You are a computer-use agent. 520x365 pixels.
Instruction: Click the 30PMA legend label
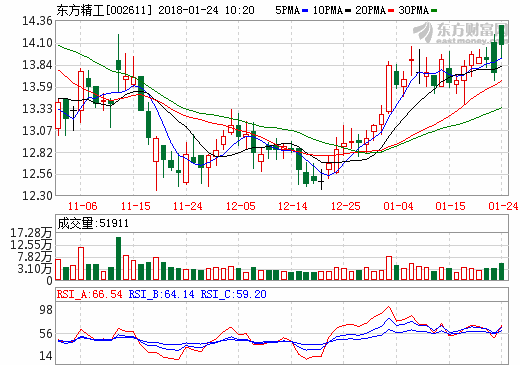(413, 10)
